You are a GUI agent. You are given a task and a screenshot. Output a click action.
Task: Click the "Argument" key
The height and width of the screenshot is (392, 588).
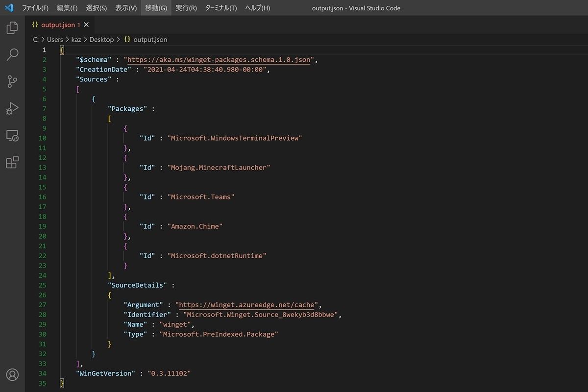pos(143,305)
